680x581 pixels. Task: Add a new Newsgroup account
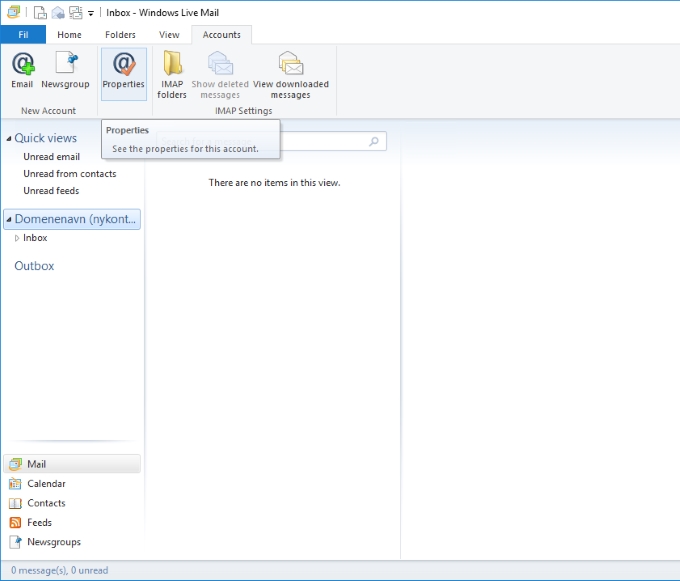click(65, 71)
